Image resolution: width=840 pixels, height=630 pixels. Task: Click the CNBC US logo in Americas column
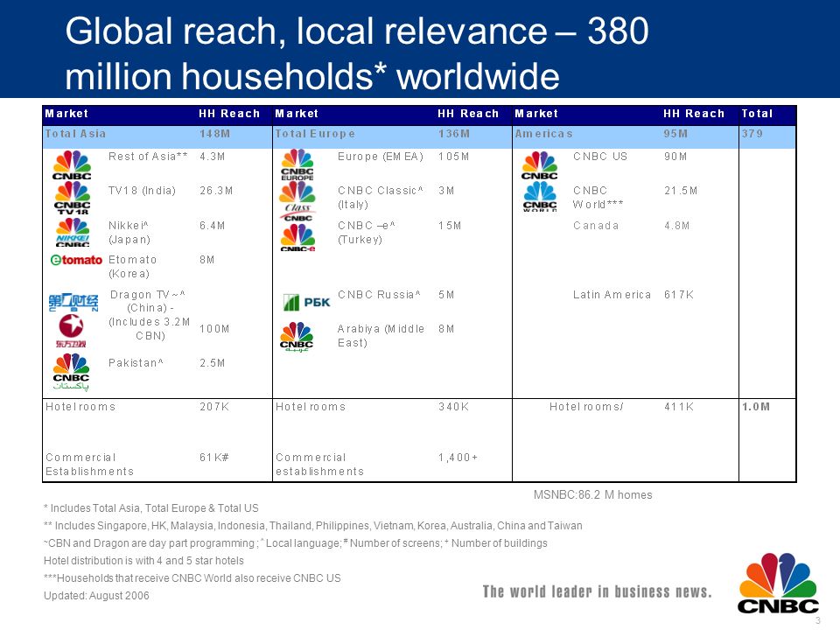pos(540,165)
